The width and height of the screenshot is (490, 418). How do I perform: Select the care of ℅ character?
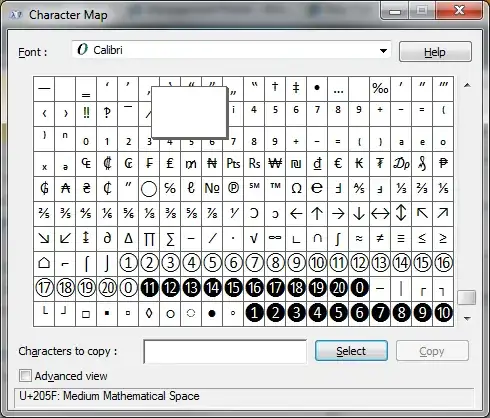(170, 189)
